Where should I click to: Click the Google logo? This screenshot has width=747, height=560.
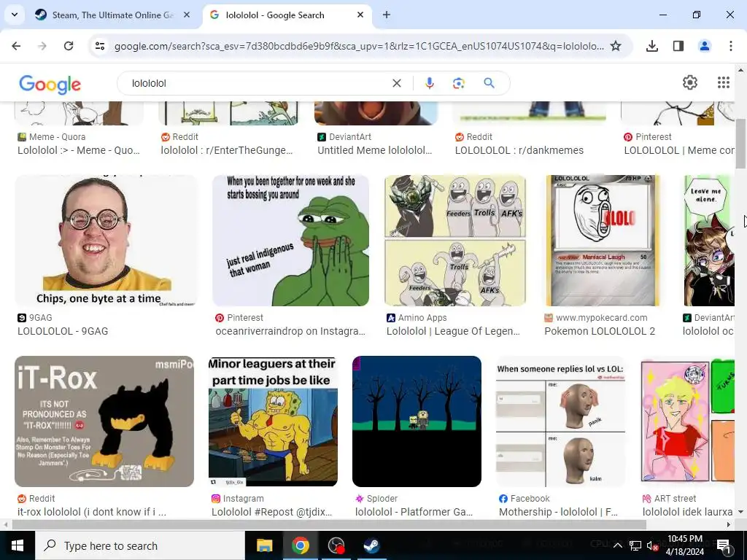coord(50,85)
